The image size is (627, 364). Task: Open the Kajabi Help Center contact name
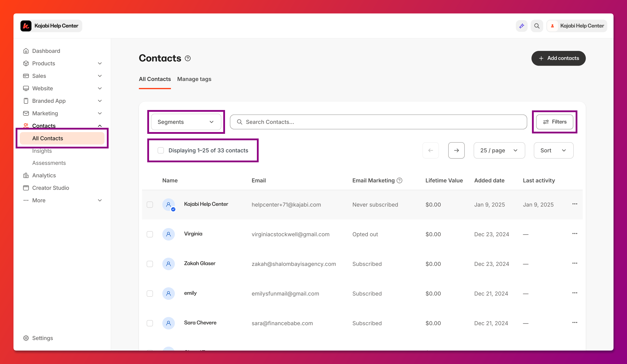(x=206, y=204)
